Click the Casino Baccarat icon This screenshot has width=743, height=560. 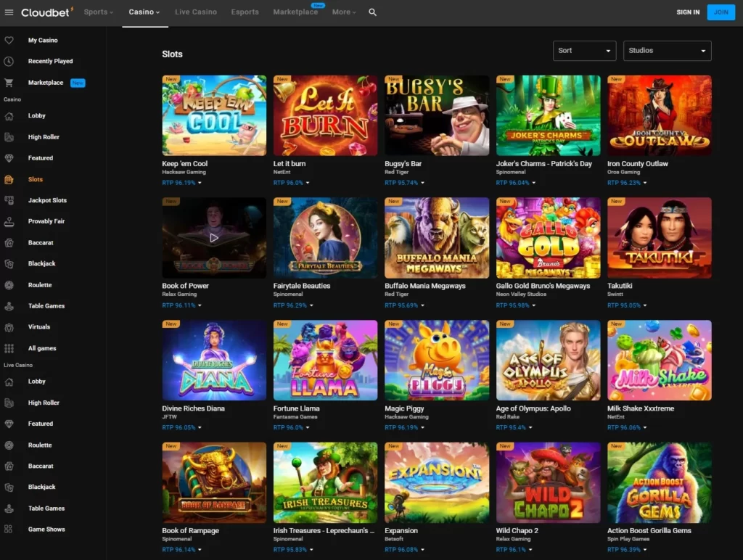pyautogui.click(x=9, y=242)
